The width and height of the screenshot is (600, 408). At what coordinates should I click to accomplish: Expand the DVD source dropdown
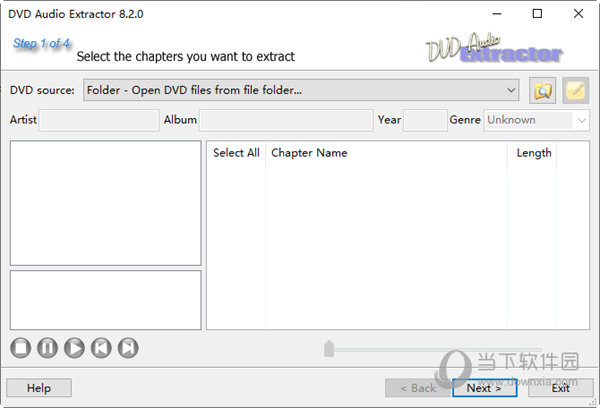[x=511, y=90]
